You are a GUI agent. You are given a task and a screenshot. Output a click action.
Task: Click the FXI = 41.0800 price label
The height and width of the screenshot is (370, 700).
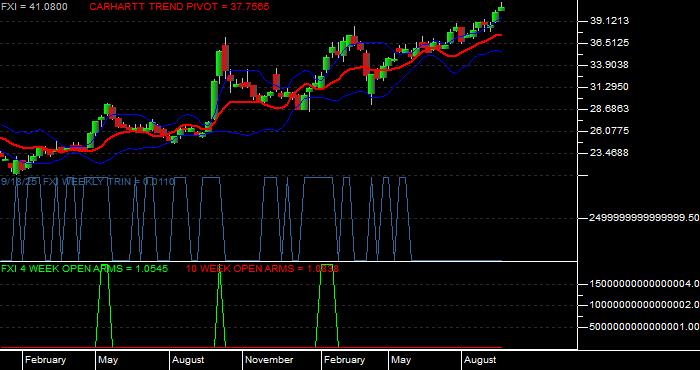pos(34,7)
